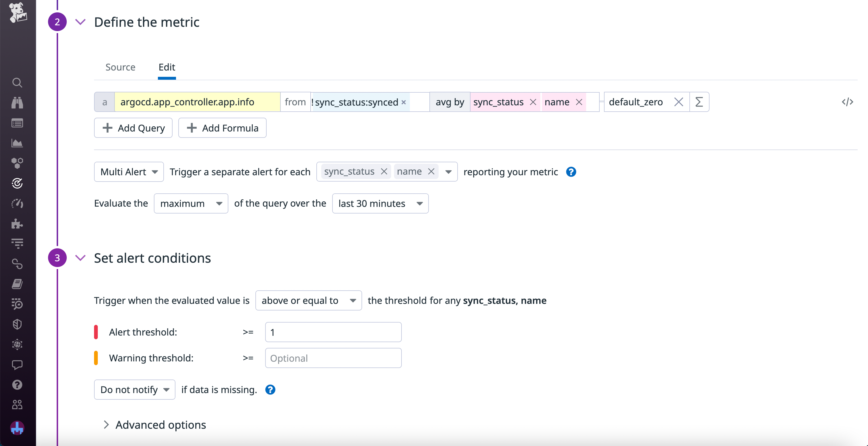Screen dimensions: 868x446
Task: Switch to the Source tab
Action: (120, 67)
